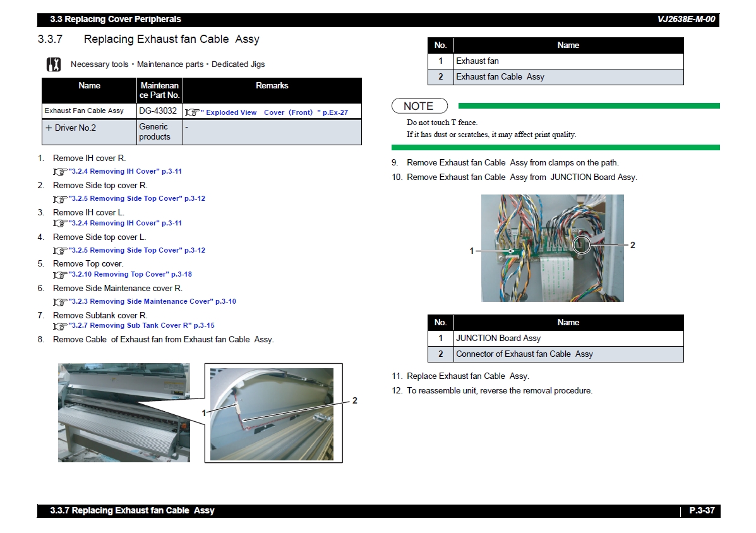Click the NOTE label badge
Viewport: 756px width, 533px height.
pyautogui.click(x=419, y=106)
